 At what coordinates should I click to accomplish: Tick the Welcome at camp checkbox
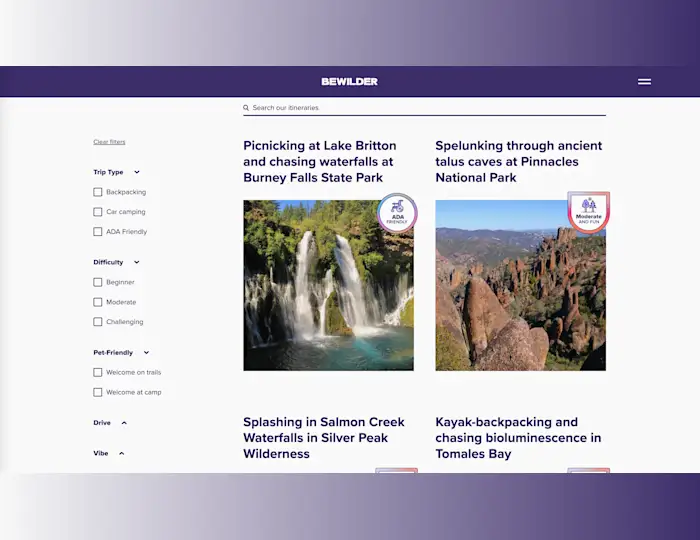98,392
